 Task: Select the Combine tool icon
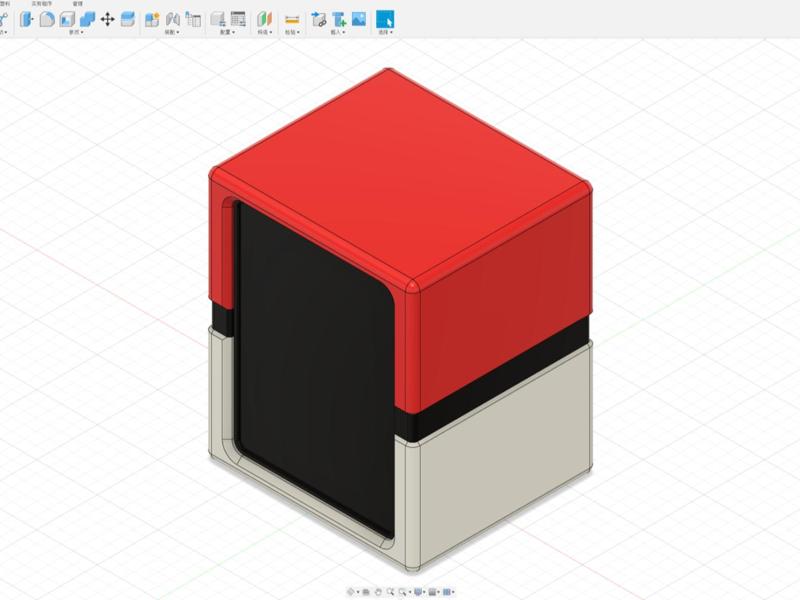(88, 18)
